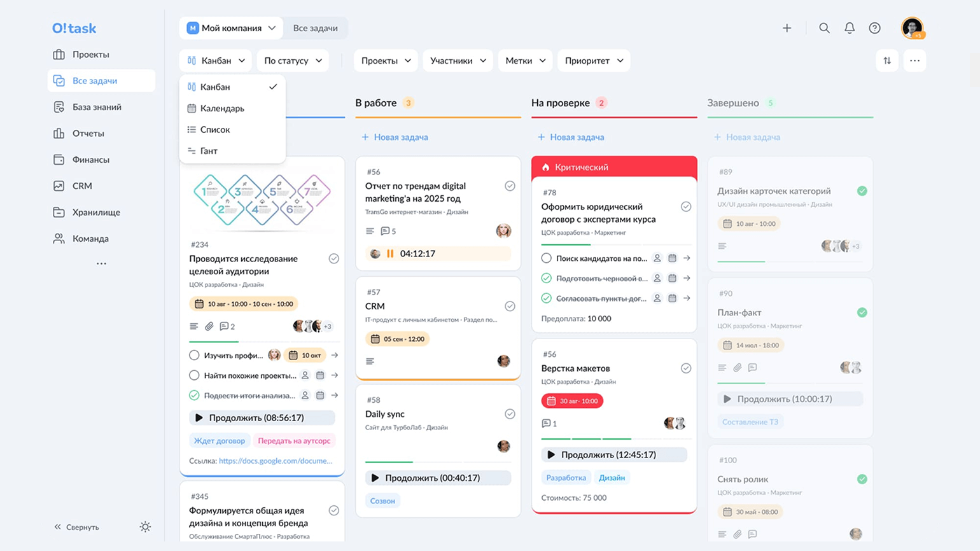Open the sort order arrows icon
The image size is (980, 551).
[887, 60]
